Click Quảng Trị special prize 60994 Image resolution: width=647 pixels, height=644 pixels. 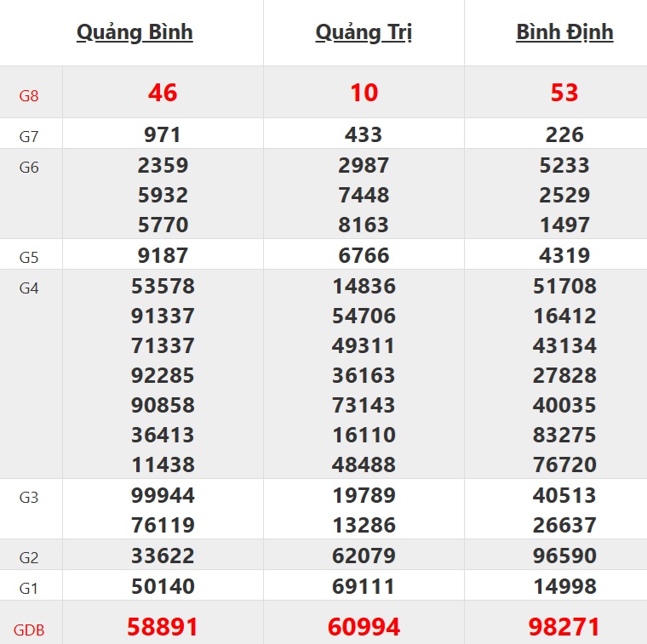click(x=364, y=627)
